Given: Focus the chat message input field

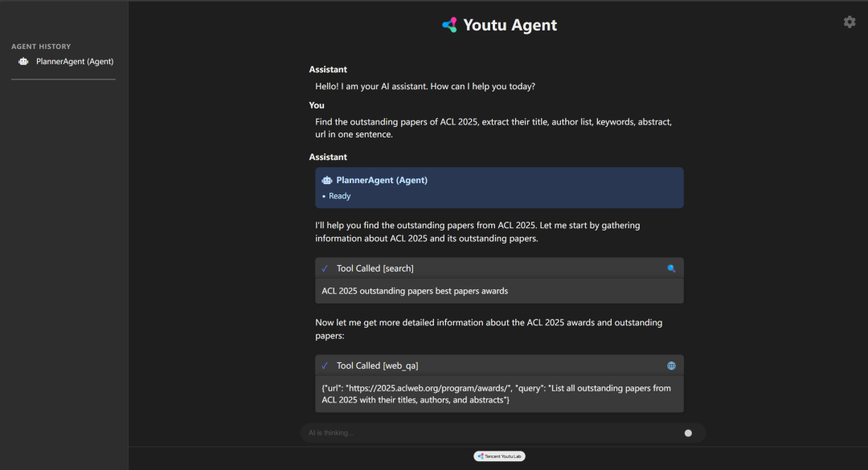Looking at the screenshot, I should point(490,433).
